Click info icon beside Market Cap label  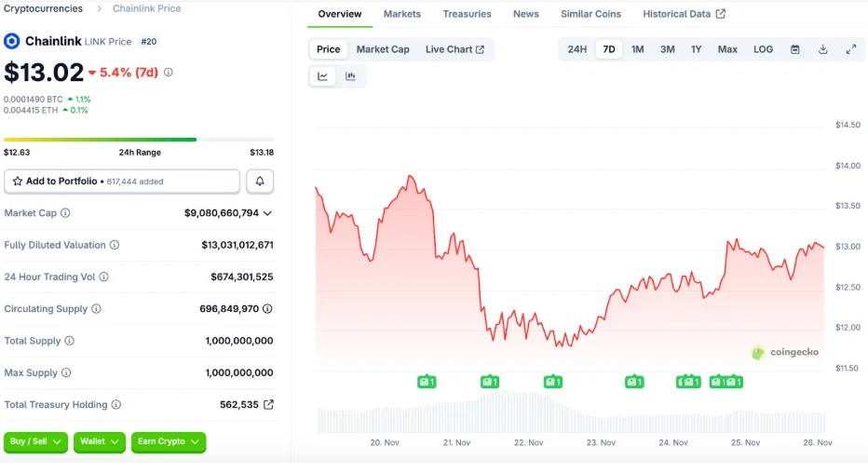click(65, 213)
